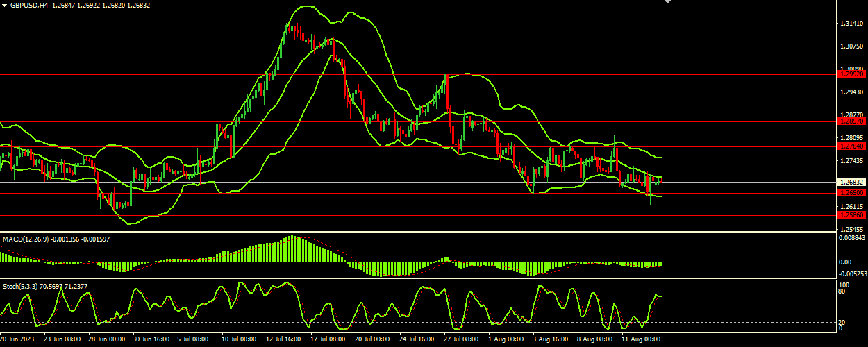Select the 1.25860 red price level label
This screenshot has height=347, width=868.
coord(852,215)
